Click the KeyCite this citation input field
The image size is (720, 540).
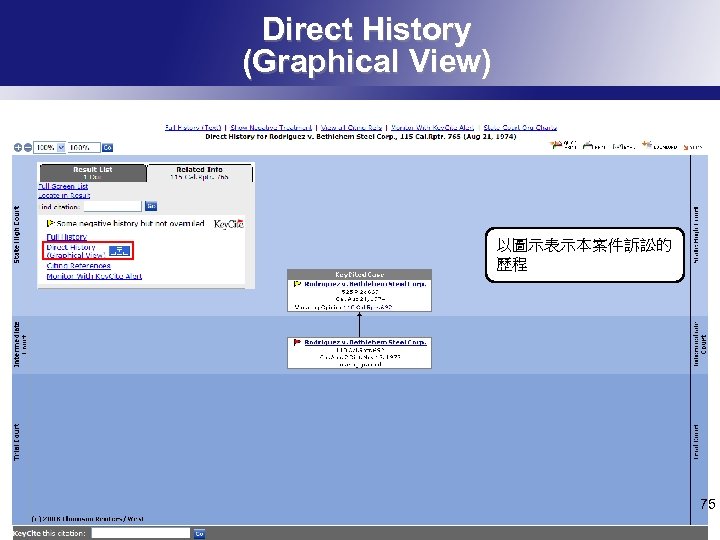tap(141, 533)
